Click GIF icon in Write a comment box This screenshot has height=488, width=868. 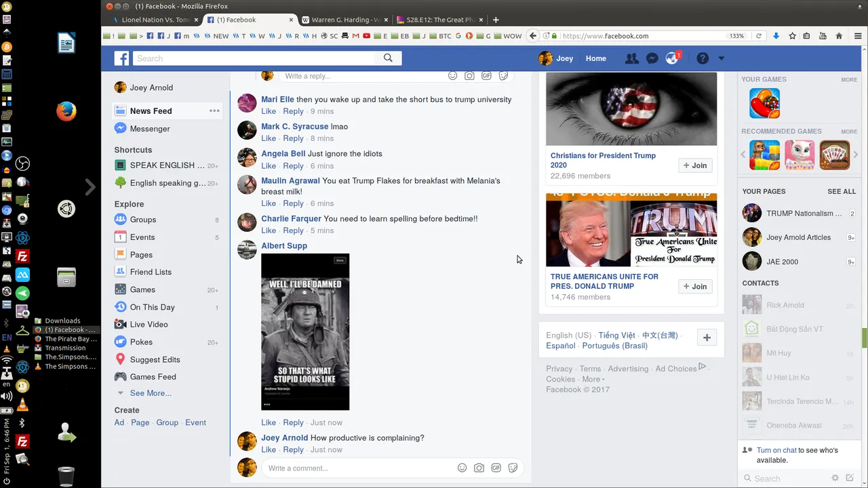coord(496,468)
